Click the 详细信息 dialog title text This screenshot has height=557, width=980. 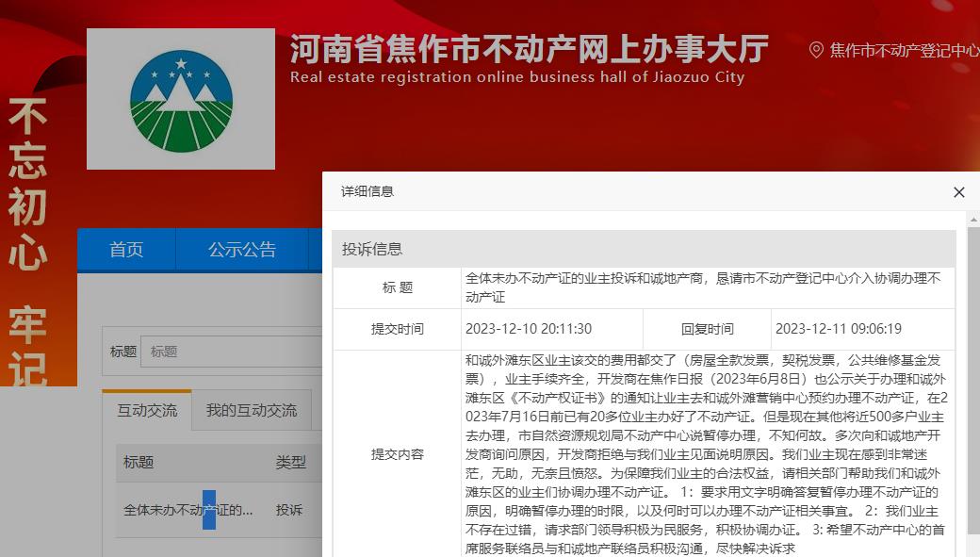367,191
